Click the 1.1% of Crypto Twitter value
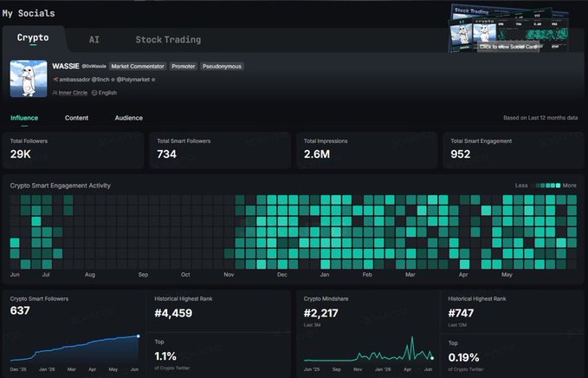Viewport: 588px width, 378px height. pos(165,356)
